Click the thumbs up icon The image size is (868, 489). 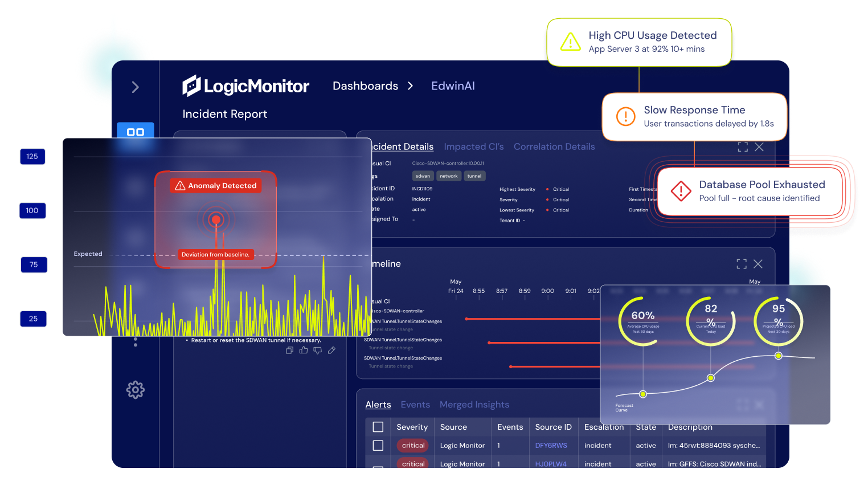pos(304,351)
